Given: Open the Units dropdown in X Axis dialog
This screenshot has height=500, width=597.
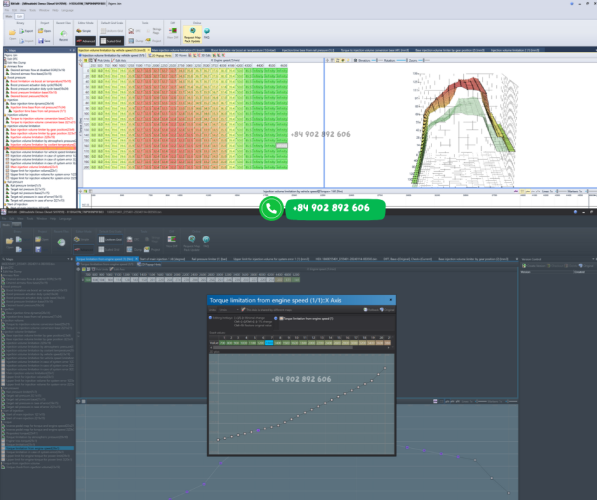Looking at the screenshot, I should pos(229,310).
